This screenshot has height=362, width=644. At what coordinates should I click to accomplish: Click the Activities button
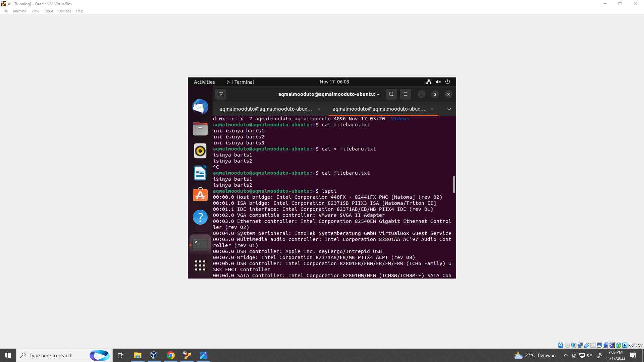[204, 82]
